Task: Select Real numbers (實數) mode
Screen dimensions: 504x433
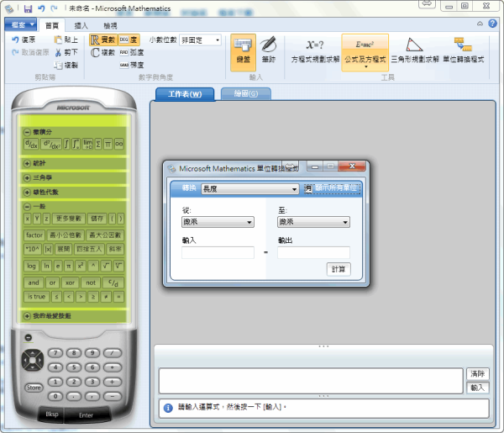Action: tap(102, 40)
